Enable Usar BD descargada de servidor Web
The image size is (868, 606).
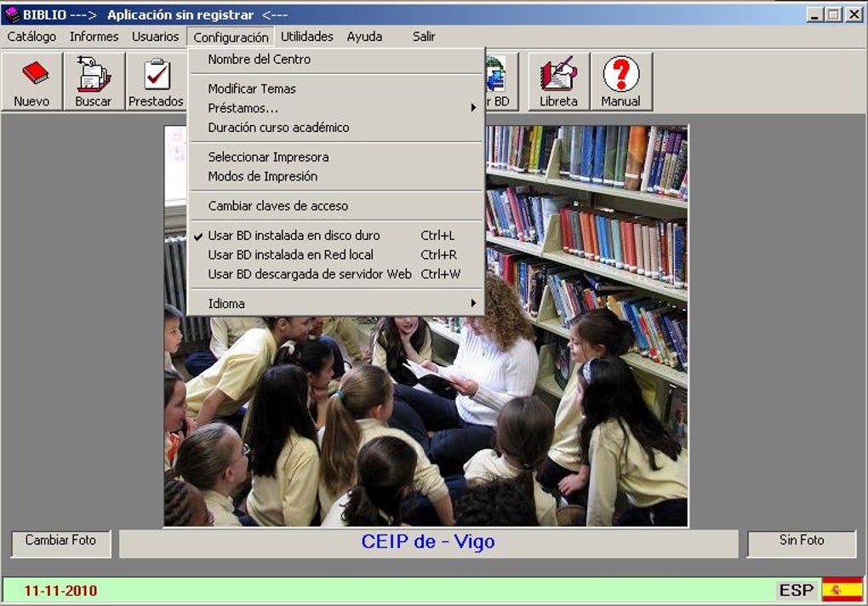point(309,274)
